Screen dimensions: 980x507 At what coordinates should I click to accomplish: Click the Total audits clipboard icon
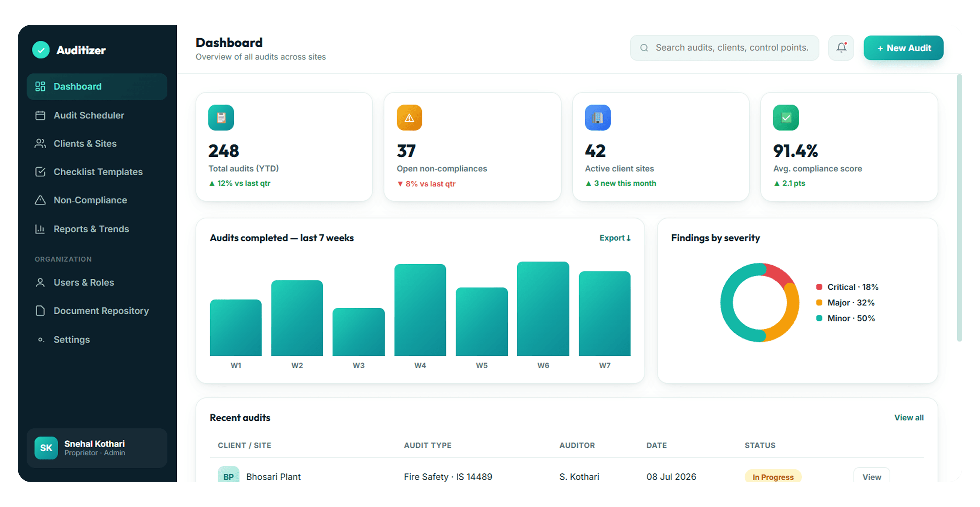221,118
